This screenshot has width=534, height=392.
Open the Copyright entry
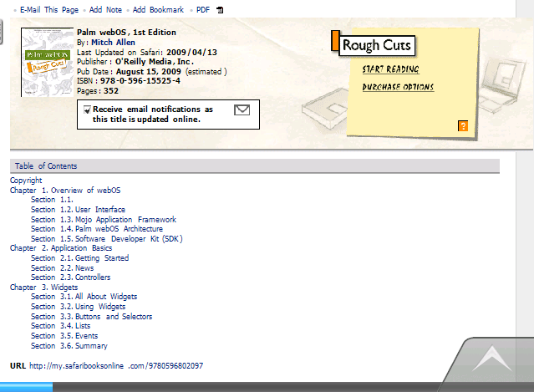coord(26,181)
